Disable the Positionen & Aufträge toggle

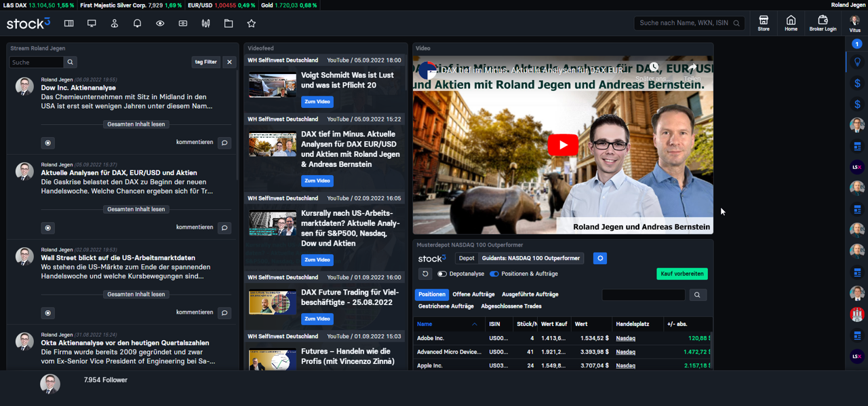(494, 274)
